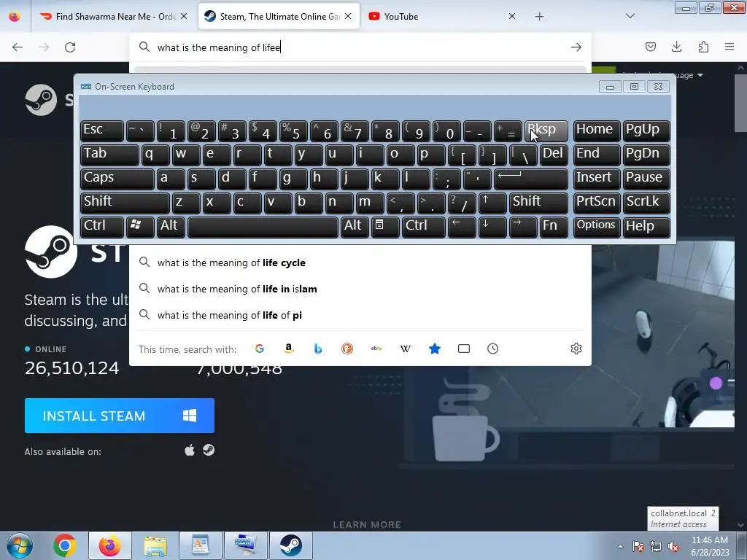Toggle the ScrLk key on keyboard
The image size is (747, 560).
[x=646, y=203]
